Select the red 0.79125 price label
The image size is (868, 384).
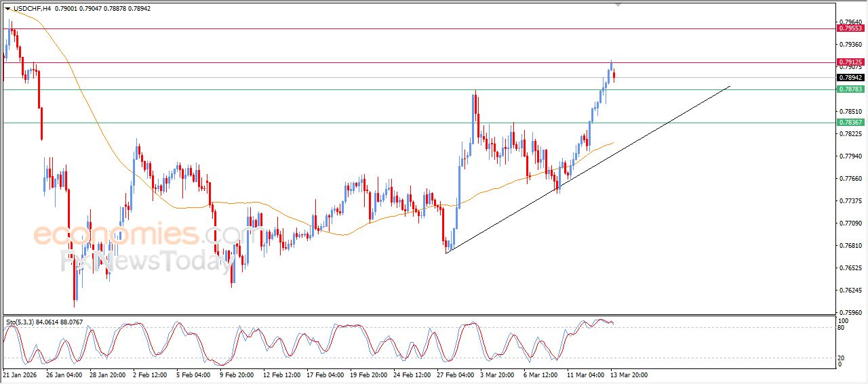[x=850, y=62]
